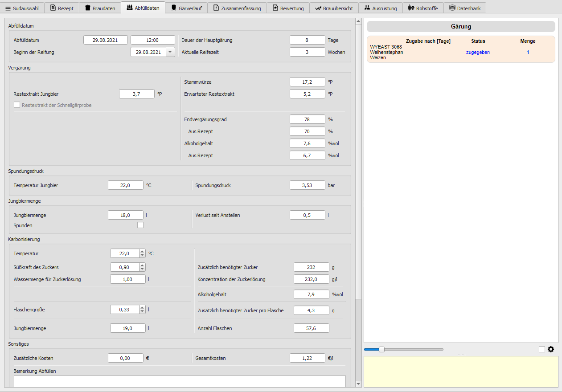Tick the checkbox beside the gear icon

click(x=541, y=349)
